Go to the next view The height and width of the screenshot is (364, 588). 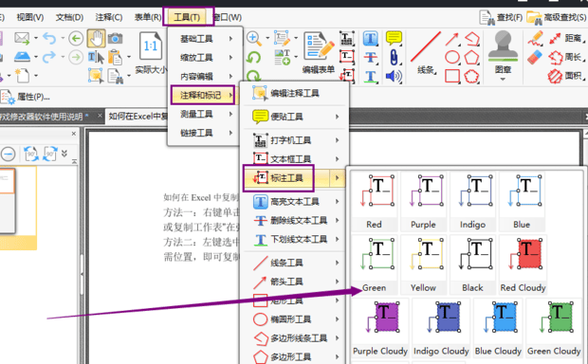(76, 58)
